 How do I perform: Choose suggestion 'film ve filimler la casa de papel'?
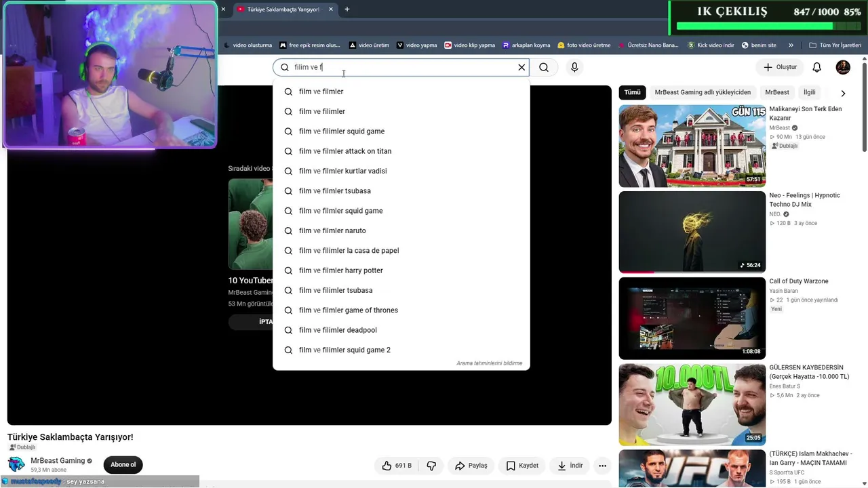click(x=401, y=251)
